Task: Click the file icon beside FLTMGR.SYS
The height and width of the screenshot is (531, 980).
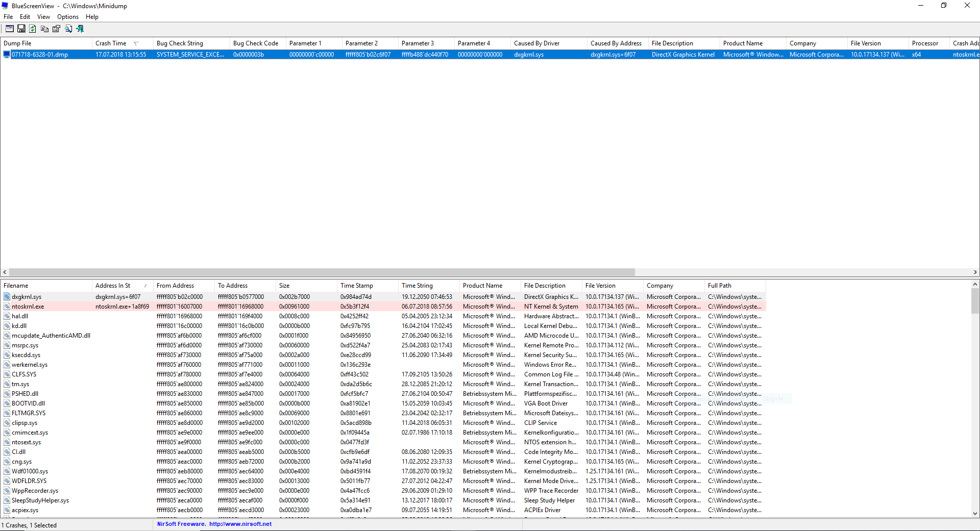Action: (7, 413)
